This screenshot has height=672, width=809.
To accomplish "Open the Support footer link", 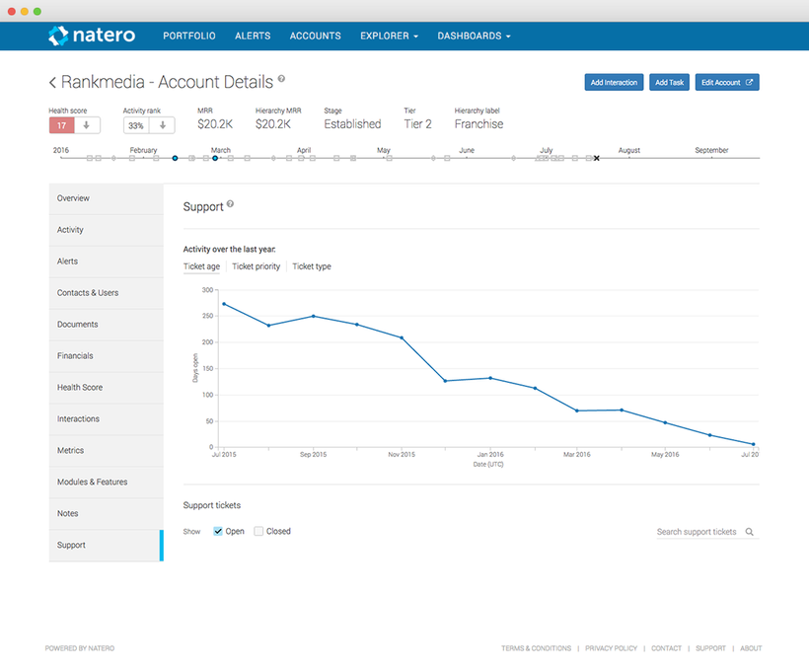I will [x=710, y=648].
